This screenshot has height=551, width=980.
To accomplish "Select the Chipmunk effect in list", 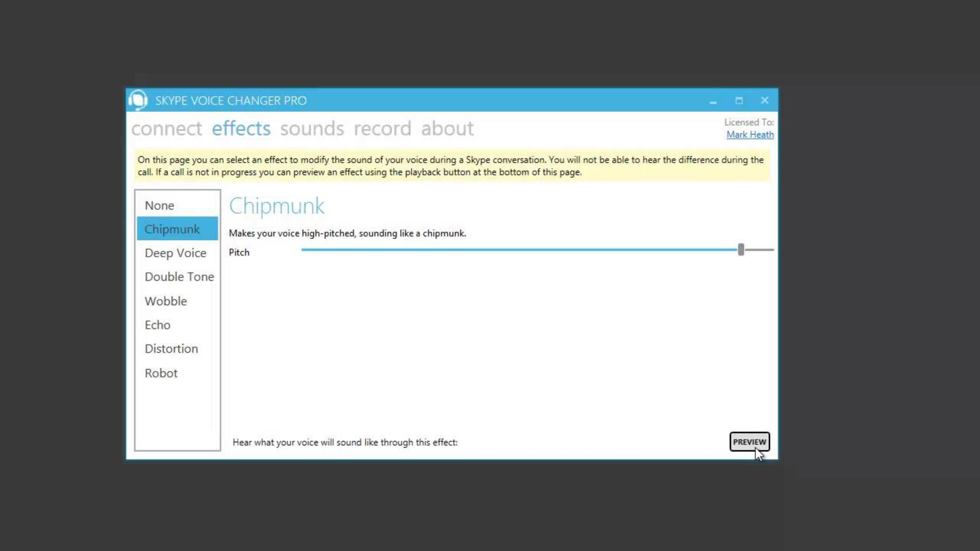I will [177, 229].
